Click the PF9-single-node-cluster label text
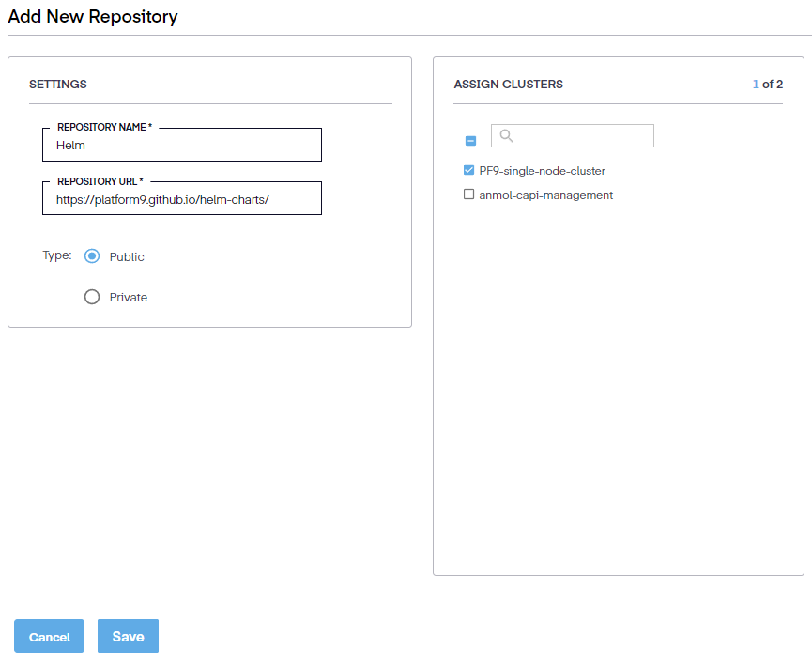The image size is (812, 664). pyautogui.click(x=542, y=171)
